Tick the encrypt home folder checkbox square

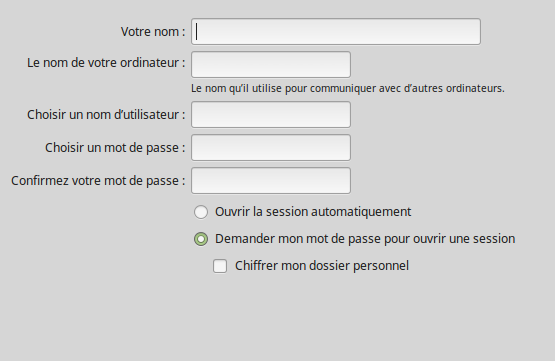(220, 266)
